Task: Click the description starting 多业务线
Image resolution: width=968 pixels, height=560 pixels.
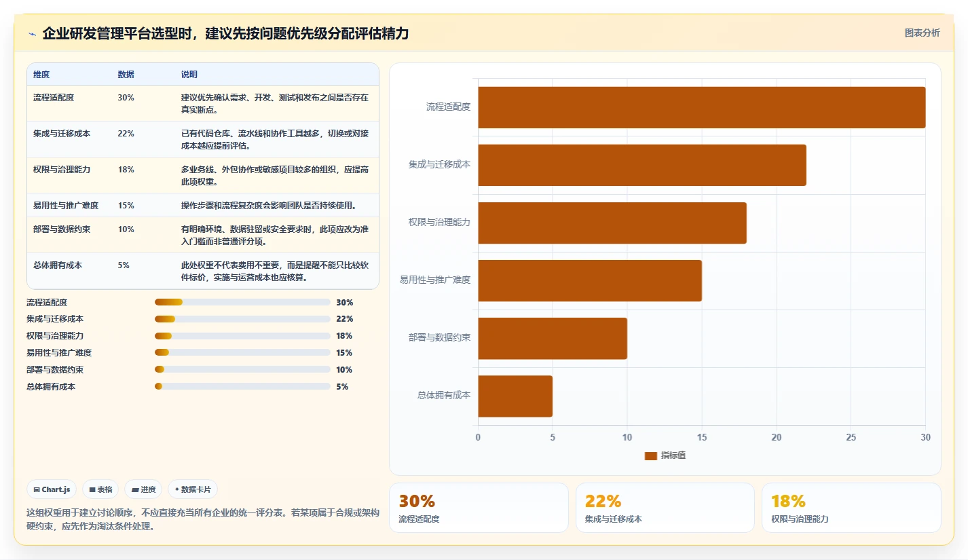Action: (275, 175)
